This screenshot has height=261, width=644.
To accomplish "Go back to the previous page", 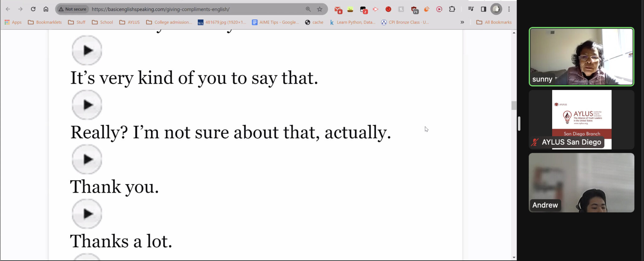I will (8, 9).
